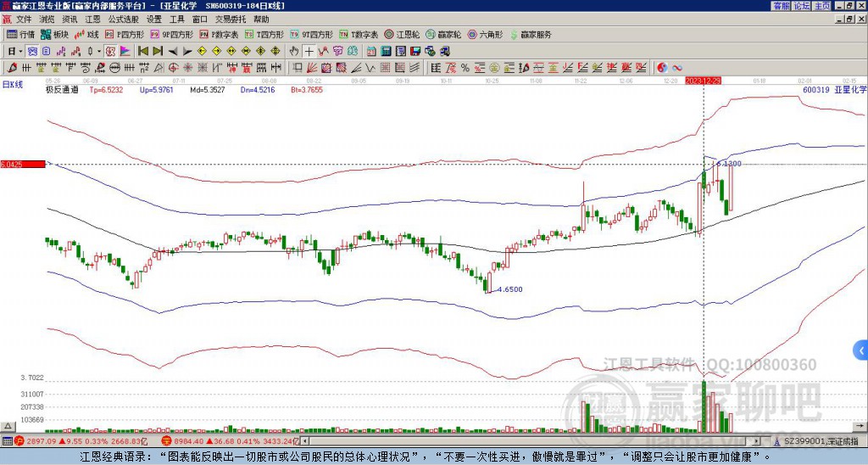Open the 客服 customer service link
The width and height of the screenshot is (868, 465).
[x=781, y=6]
